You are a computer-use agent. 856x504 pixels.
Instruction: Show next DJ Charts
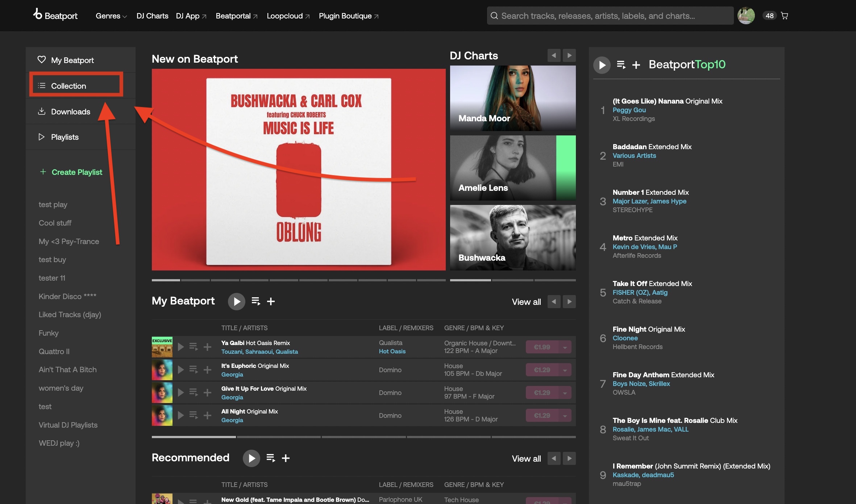pos(569,55)
